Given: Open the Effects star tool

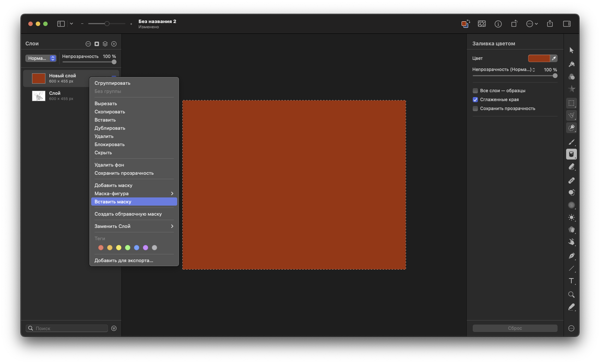Looking at the screenshot, I should coord(571,89).
